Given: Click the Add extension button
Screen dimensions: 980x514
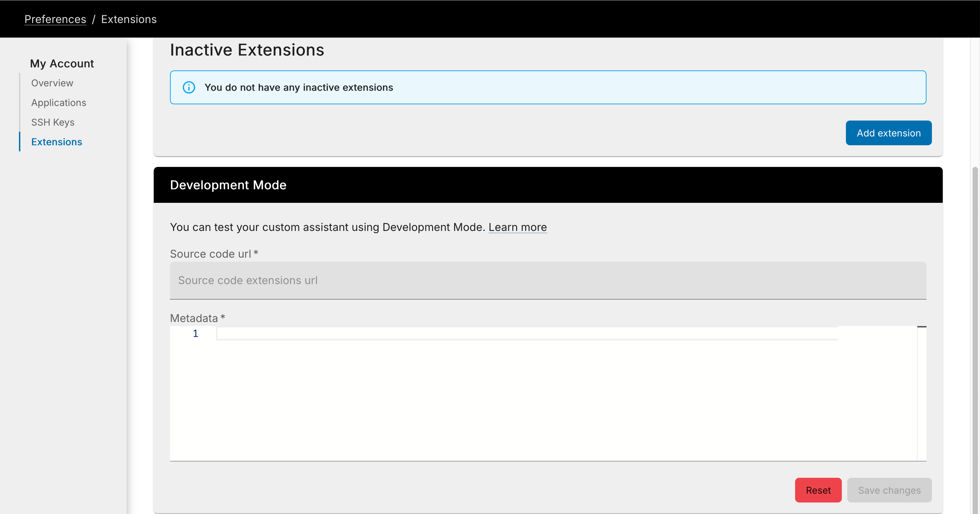Looking at the screenshot, I should point(889,133).
